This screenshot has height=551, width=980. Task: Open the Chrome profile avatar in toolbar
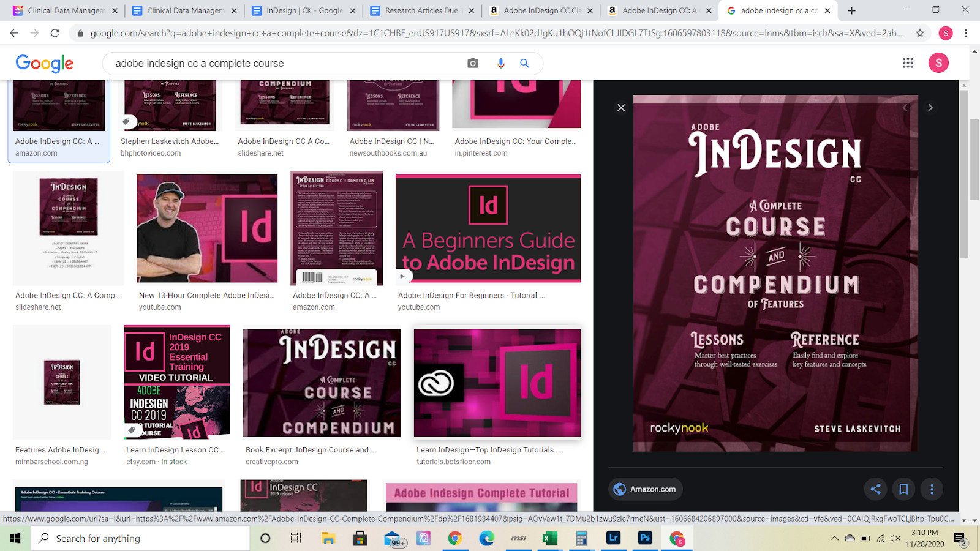[x=946, y=33]
